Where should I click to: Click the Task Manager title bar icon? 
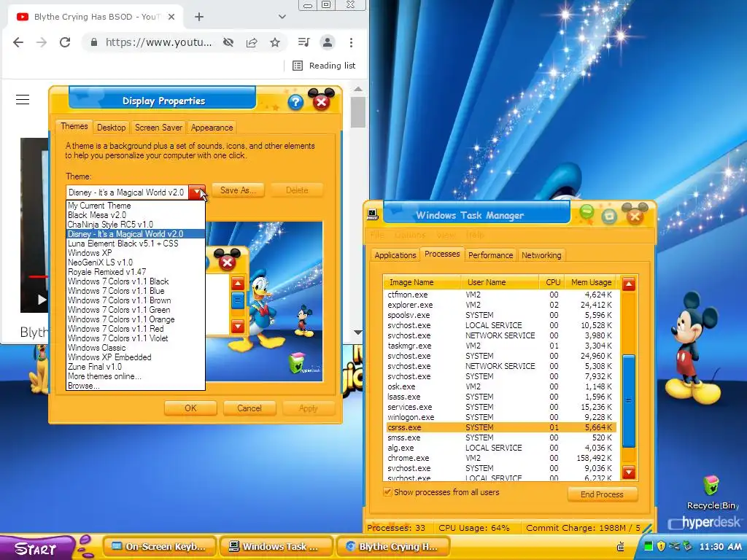pyautogui.click(x=373, y=215)
